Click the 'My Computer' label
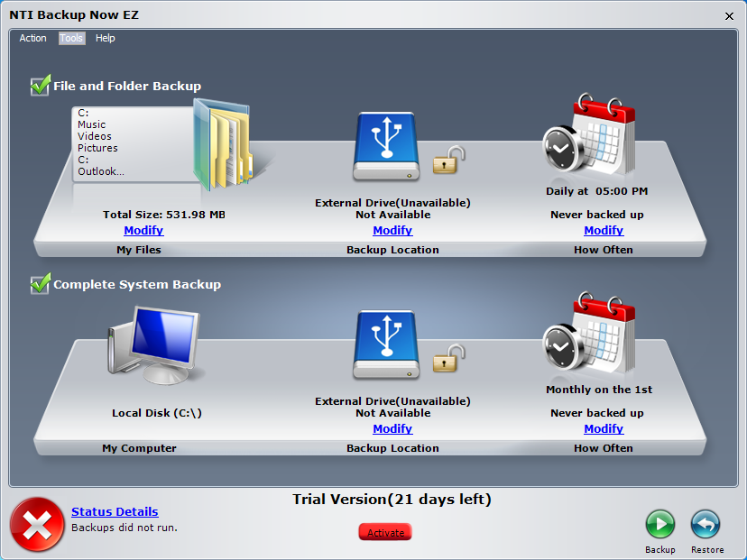Image resolution: width=747 pixels, height=560 pixels. (139, 448)
